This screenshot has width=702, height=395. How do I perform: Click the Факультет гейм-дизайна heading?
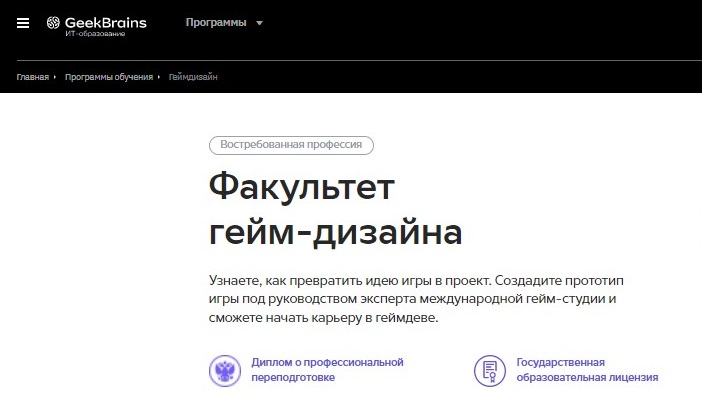[x=335, y=209]
